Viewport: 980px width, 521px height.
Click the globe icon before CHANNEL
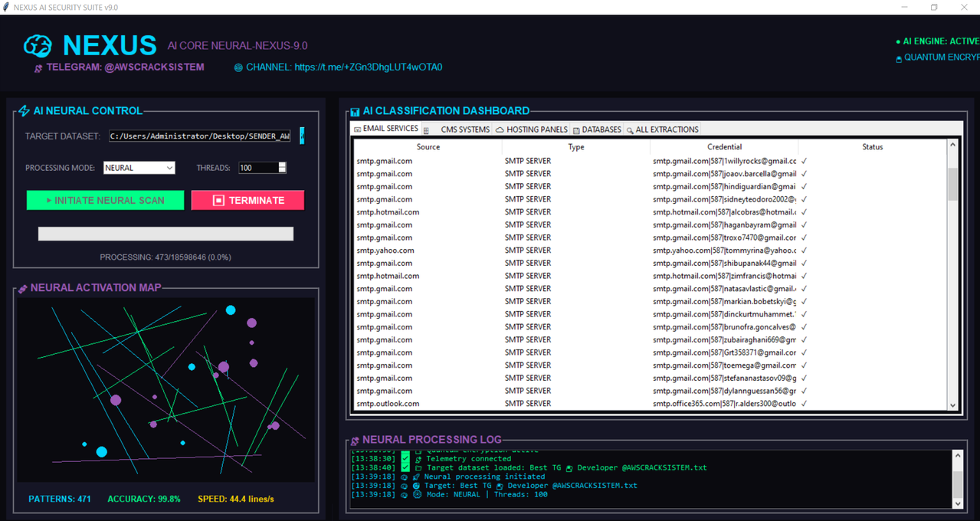(x=238, y=67)
